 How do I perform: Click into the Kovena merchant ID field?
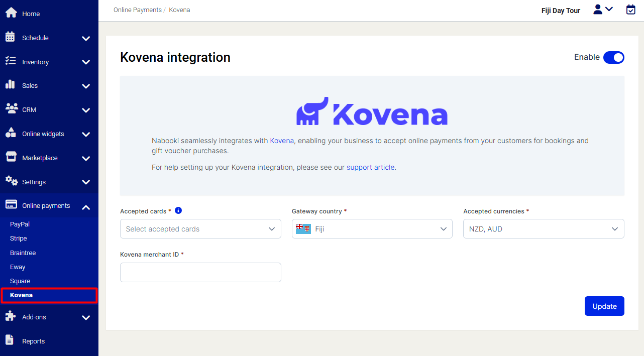pyautogui.click(x=200, y=272)
